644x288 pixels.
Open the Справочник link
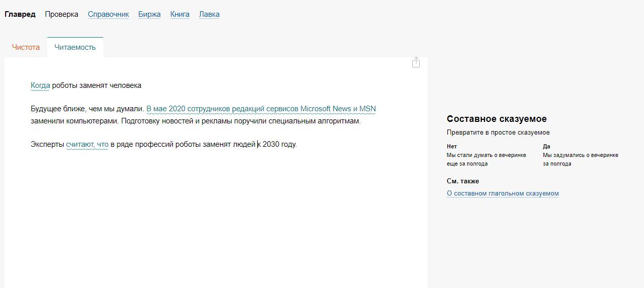108,14
